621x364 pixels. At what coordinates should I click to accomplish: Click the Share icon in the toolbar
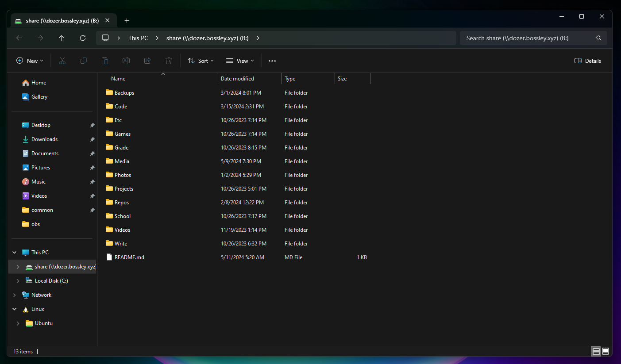tap(147, 61)
